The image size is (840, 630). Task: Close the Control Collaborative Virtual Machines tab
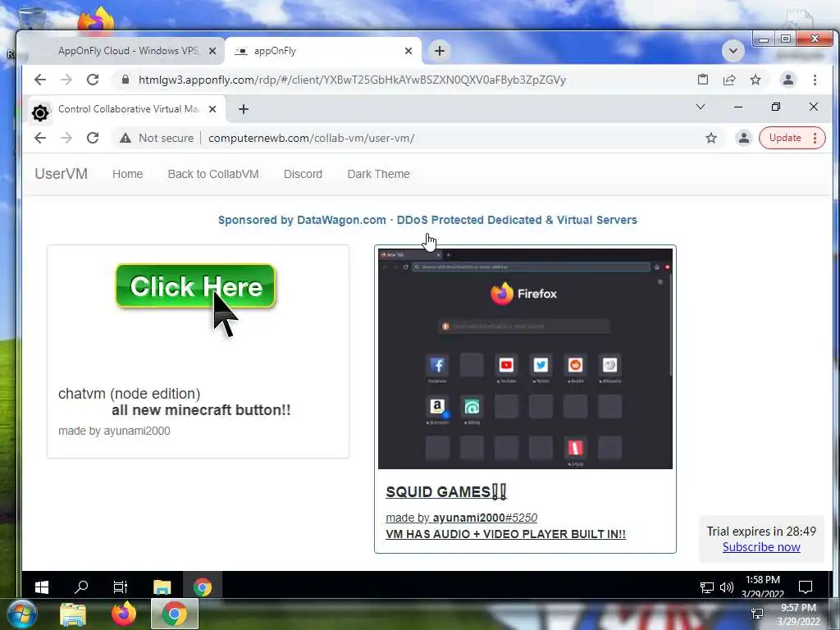(212, 109)
